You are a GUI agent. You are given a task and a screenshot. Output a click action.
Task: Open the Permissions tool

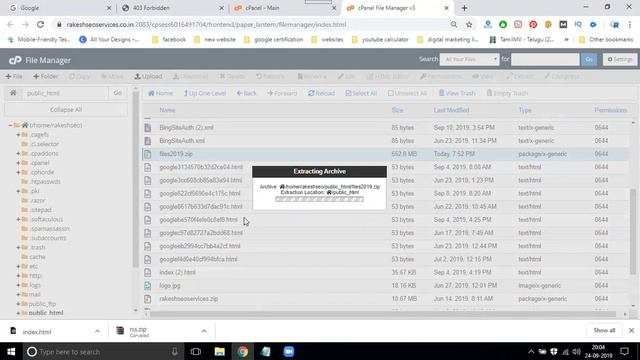[x=441, y=76]
